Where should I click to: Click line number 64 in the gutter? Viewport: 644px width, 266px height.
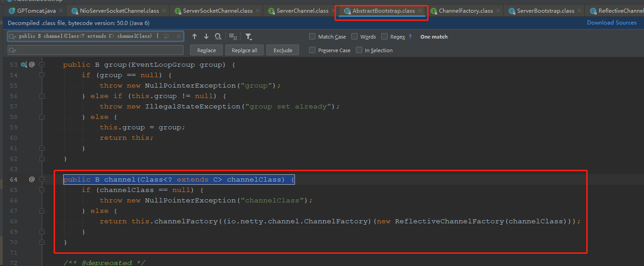[x=14, y=179]
